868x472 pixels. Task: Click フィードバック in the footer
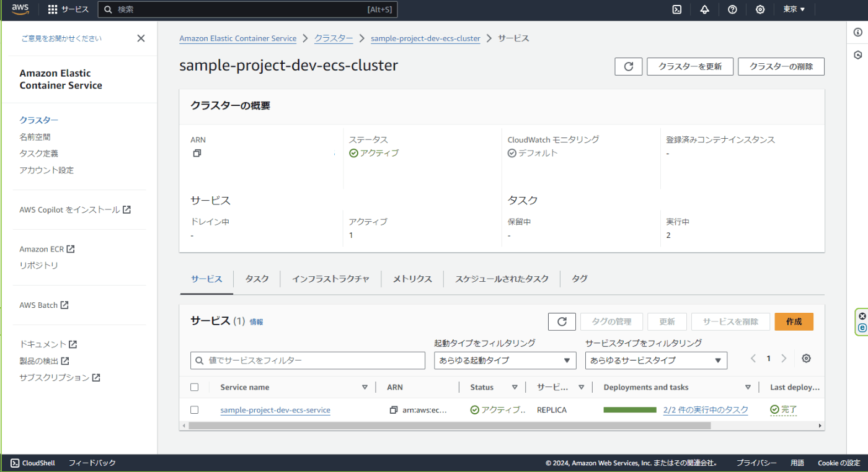92,463
